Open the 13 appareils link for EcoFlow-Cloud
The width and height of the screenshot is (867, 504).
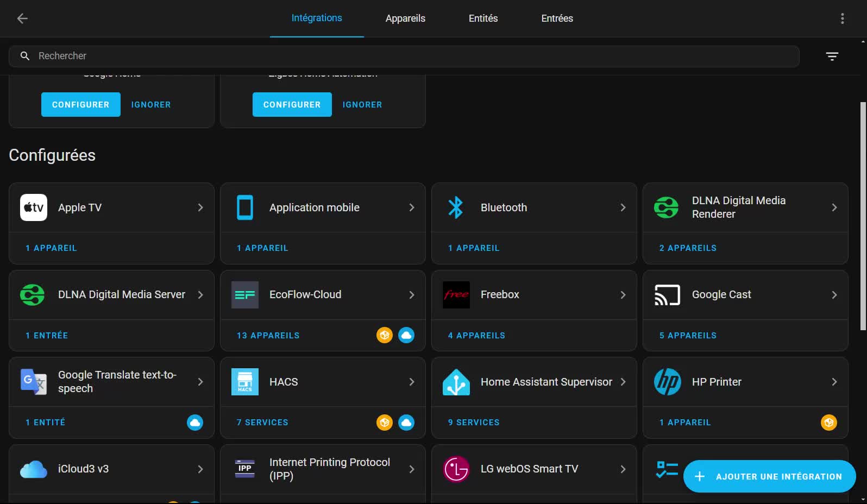(268, 336)
